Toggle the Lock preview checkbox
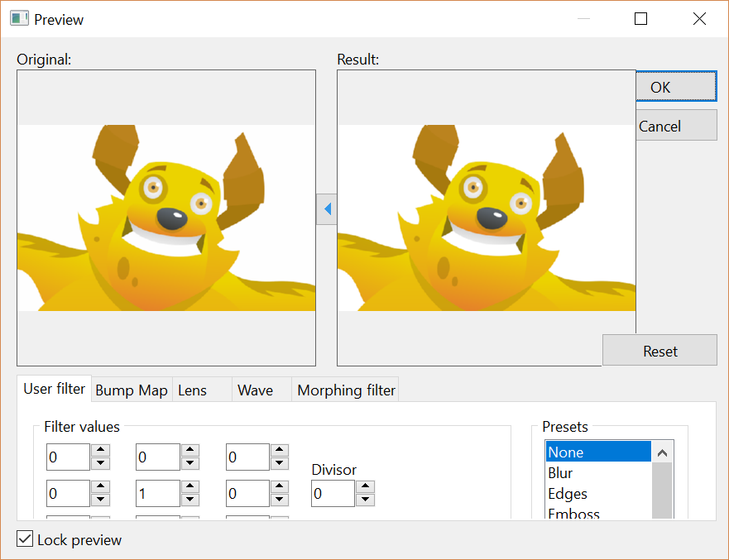This screenshot has height=560, width=729. point(25,539)
